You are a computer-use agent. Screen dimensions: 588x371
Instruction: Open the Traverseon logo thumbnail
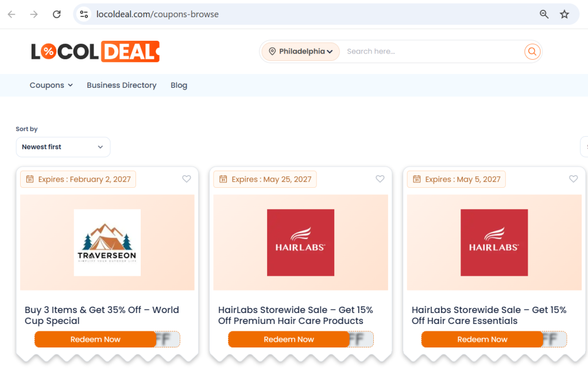[107, 242]
